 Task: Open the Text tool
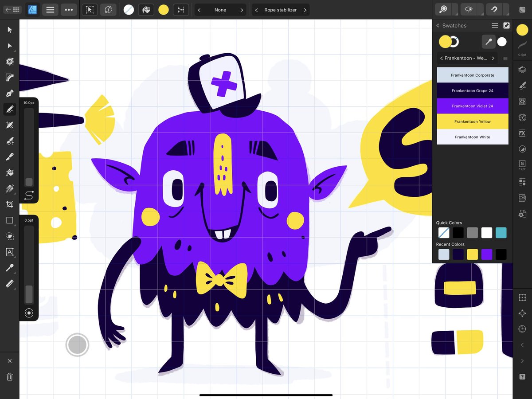pos(10,252)
